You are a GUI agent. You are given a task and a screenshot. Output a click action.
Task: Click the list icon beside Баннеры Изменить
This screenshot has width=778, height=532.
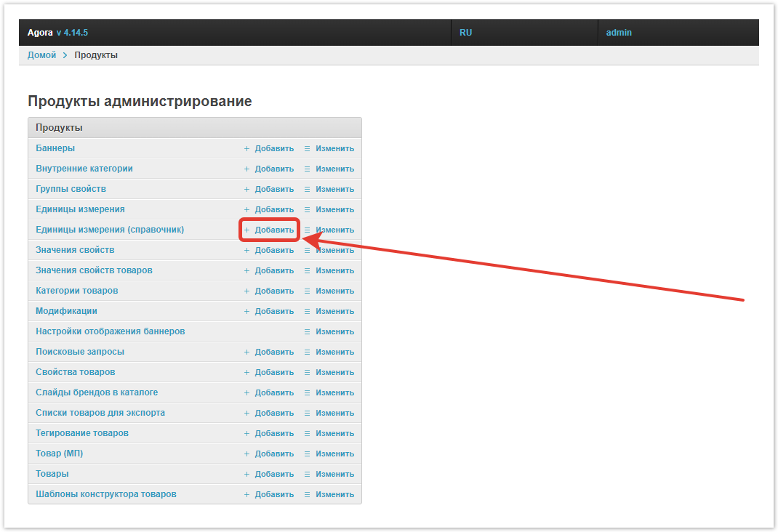(307, 148)
